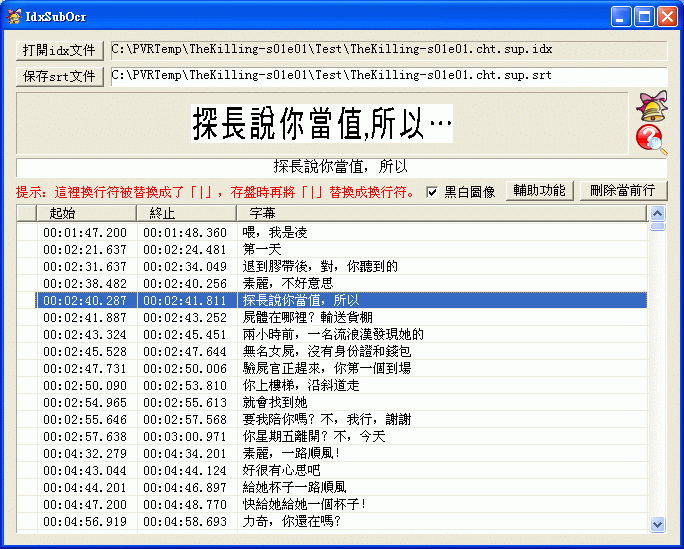Image resolution: width=684 pixels, height=549 pixels.
Task: Select row 力奇,你還在嗎?
Action: [x=332, y=522]
